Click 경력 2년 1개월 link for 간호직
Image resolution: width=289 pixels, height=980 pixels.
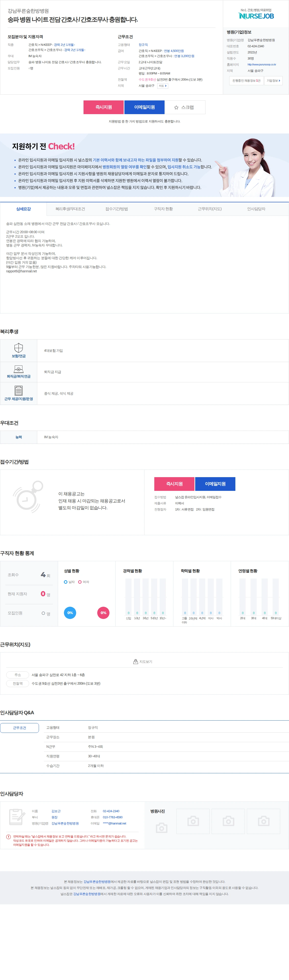click(x=64, y=45)
